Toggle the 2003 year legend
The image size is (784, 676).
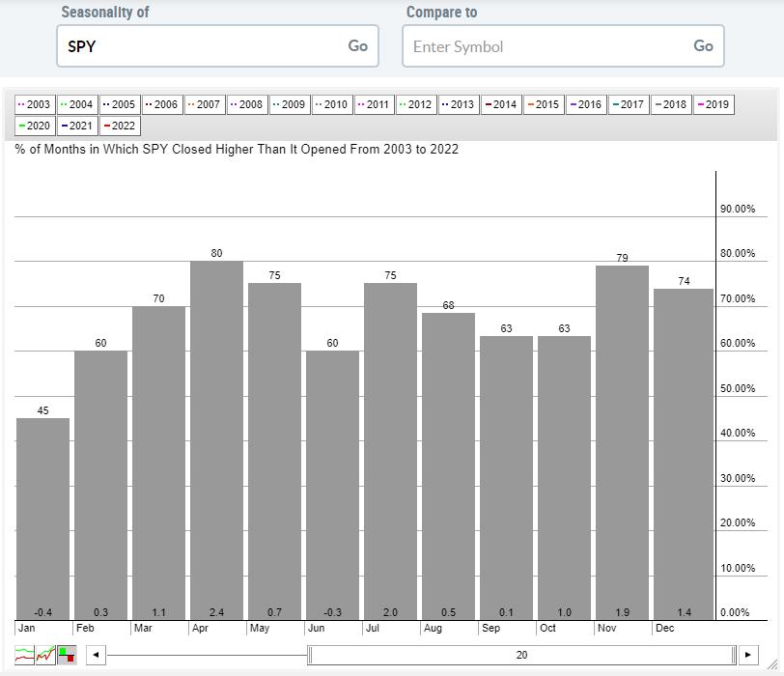click(x=35, y=104)
